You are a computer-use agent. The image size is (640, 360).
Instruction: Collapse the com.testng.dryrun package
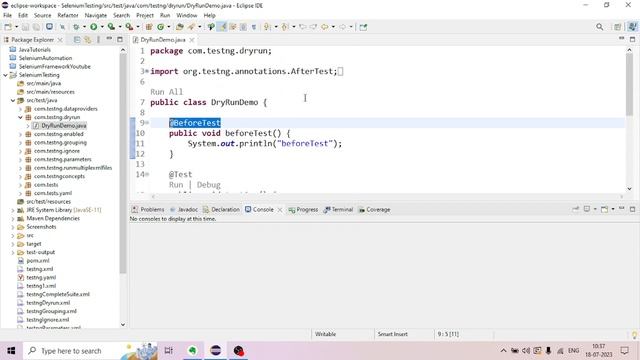20,117
